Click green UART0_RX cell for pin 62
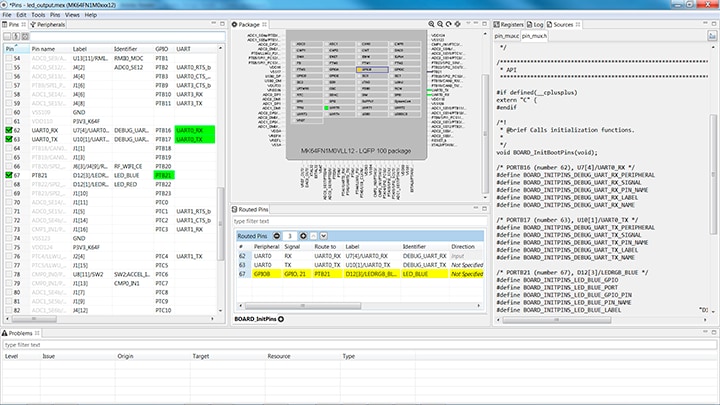Image resolution: width=720 pixels, height=405 pixels. click(190, 130)
